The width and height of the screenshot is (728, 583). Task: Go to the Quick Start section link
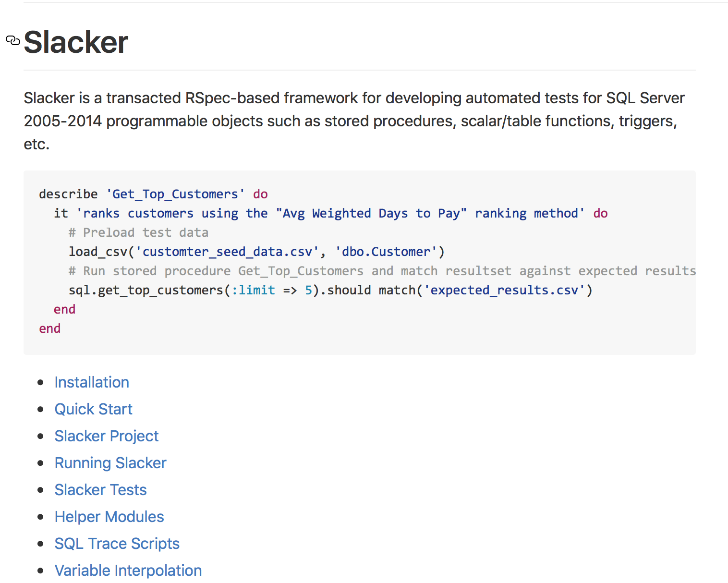[93, 409]
